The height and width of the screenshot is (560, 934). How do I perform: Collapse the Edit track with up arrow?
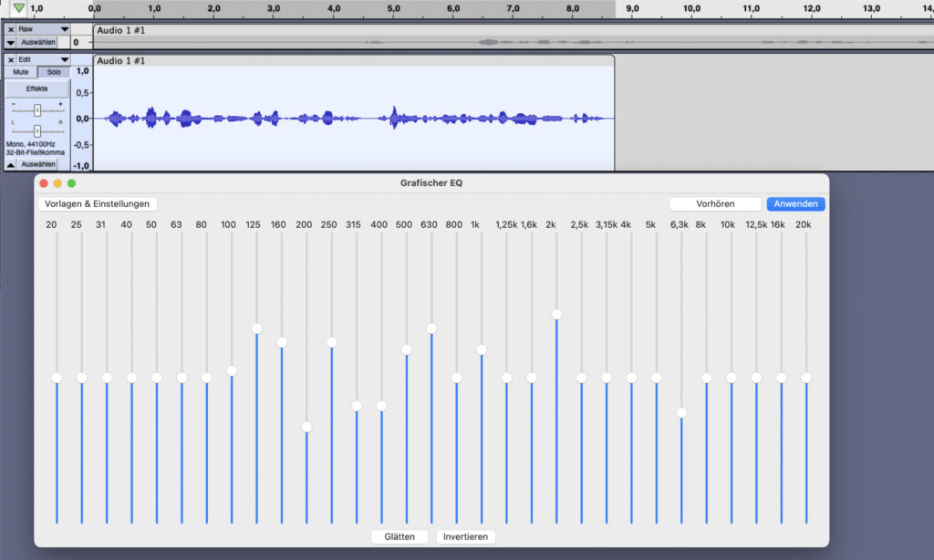point(10,164)
